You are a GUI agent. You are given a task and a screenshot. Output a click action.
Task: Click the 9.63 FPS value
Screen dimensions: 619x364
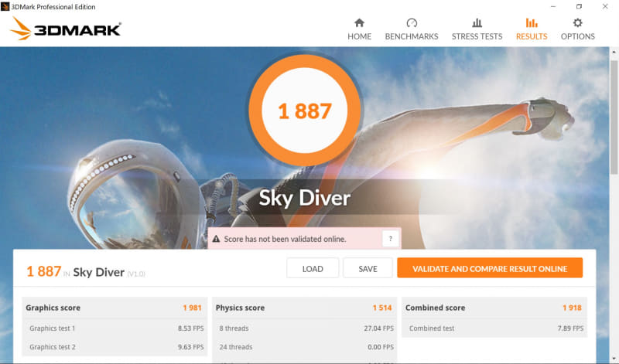[190, 347]
